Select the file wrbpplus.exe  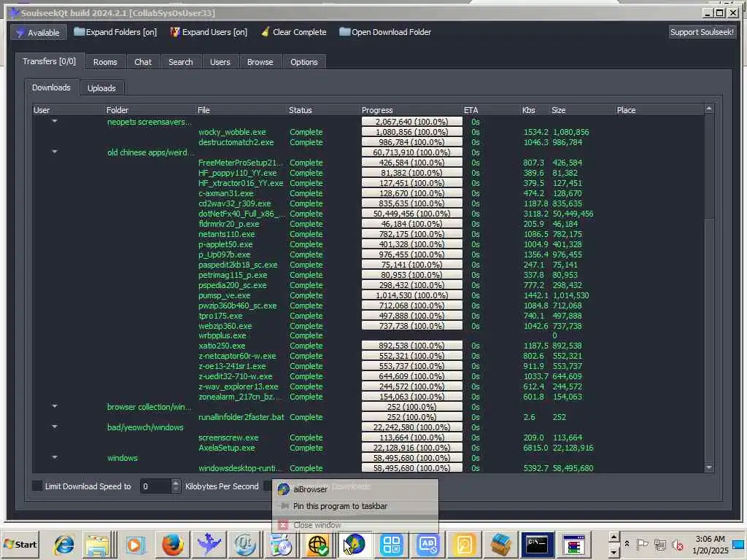coord(222,335)
